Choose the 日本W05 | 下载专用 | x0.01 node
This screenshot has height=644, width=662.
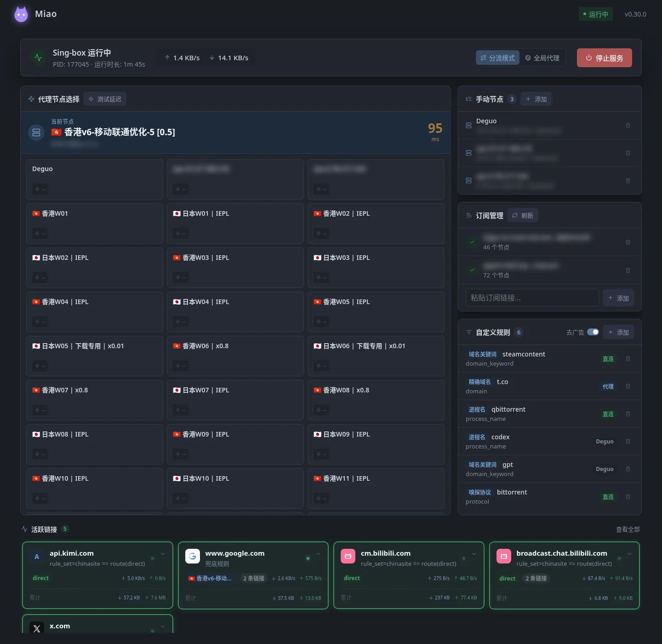pyautogui.click(x=95, y=356)
